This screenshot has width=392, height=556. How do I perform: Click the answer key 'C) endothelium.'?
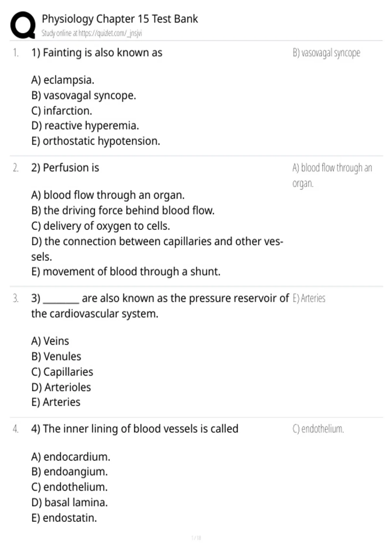[x=318, y=429]
